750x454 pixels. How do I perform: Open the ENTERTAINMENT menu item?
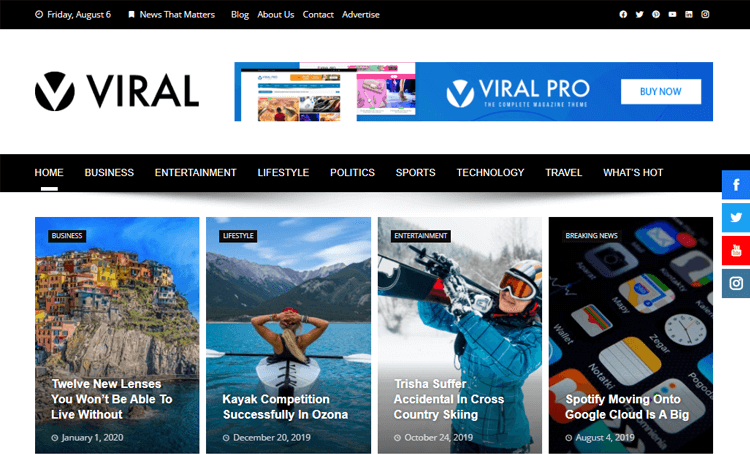[195, 173]
